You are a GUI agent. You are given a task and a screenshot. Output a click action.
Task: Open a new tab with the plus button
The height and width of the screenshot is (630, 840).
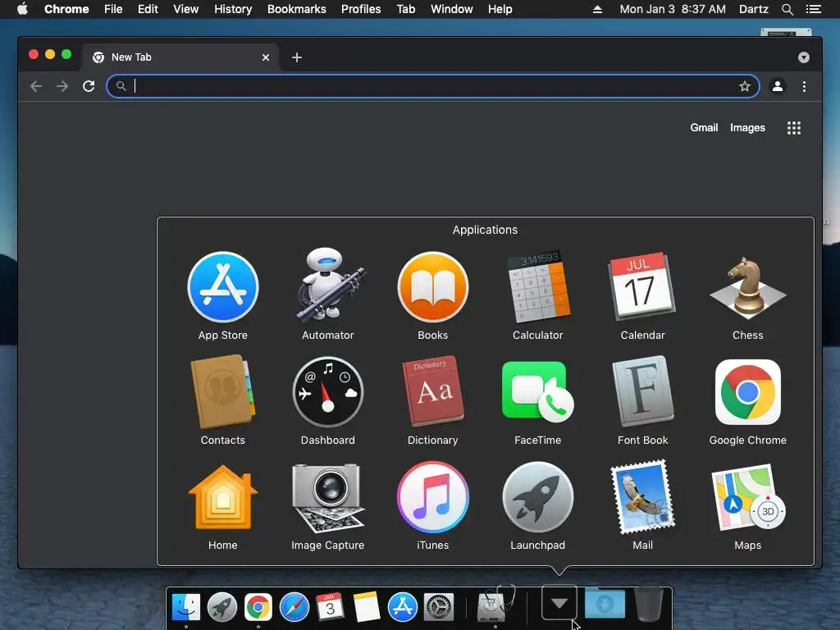click(x=297, y=57)
